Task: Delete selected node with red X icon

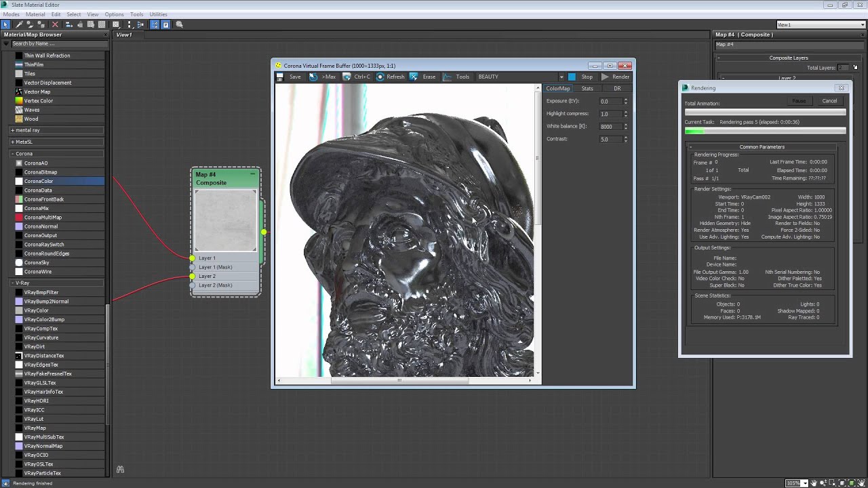Action: [56, 24]
